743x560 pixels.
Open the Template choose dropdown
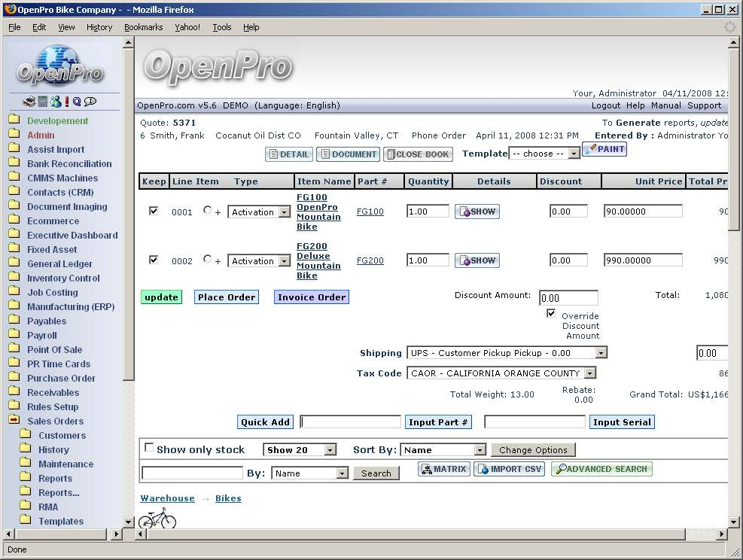tap(544, 154)
